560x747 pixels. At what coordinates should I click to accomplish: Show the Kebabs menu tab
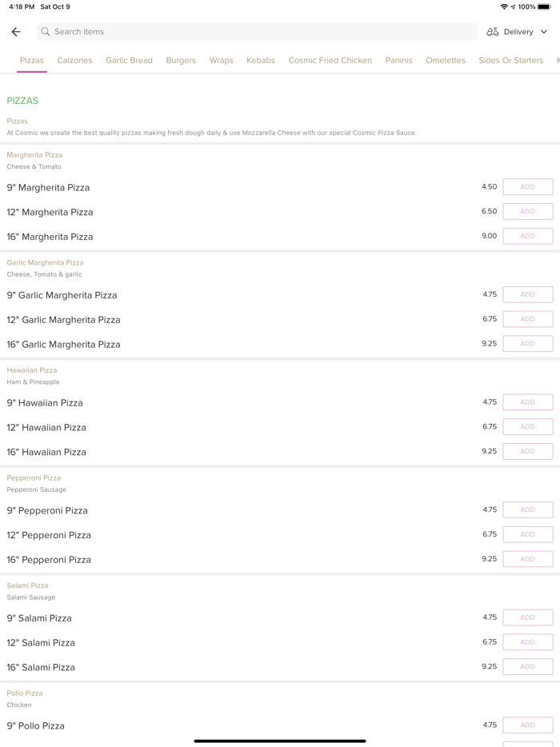click(x=261, y=61)
